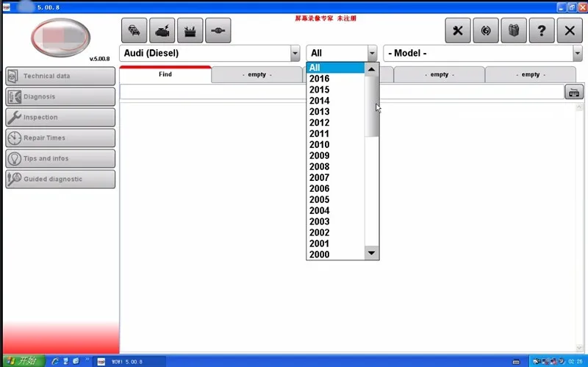
Task: Choose year 2014 from the list
Action: 336,101
